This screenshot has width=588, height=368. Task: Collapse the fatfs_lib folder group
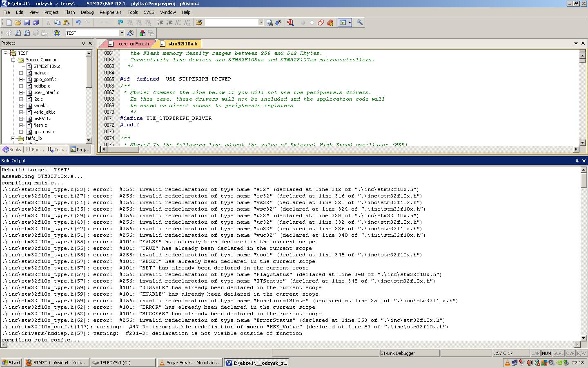point(13,138)
